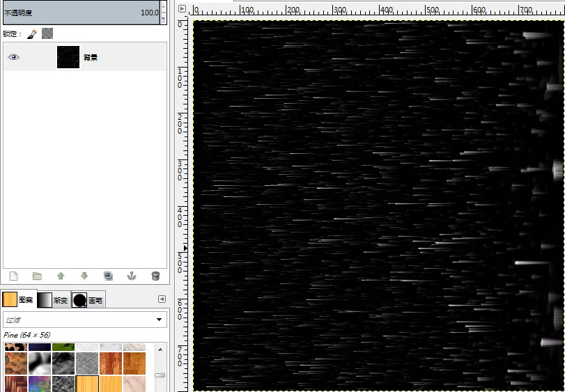
Task: Select the leopard spots pattern
Action: click(16, 347)
